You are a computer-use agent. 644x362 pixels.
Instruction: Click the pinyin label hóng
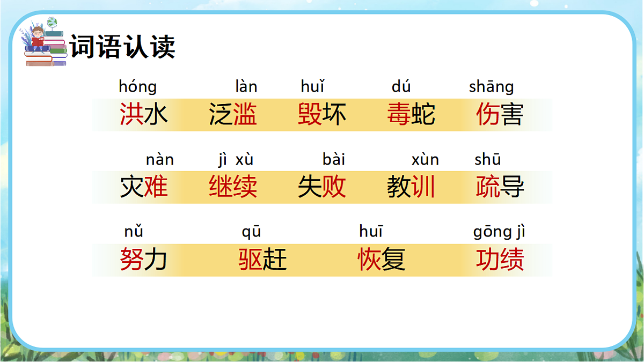(138, 87)
